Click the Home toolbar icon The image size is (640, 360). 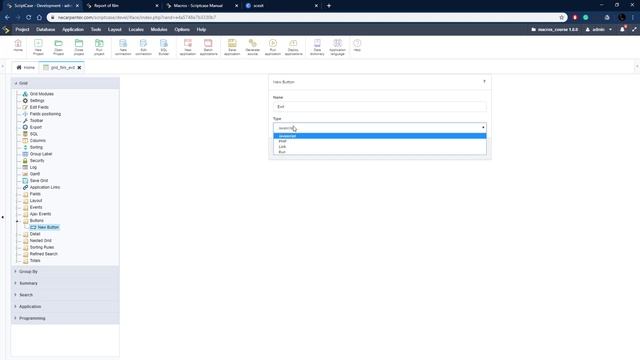pyautogui.click(x=18, y=46)
